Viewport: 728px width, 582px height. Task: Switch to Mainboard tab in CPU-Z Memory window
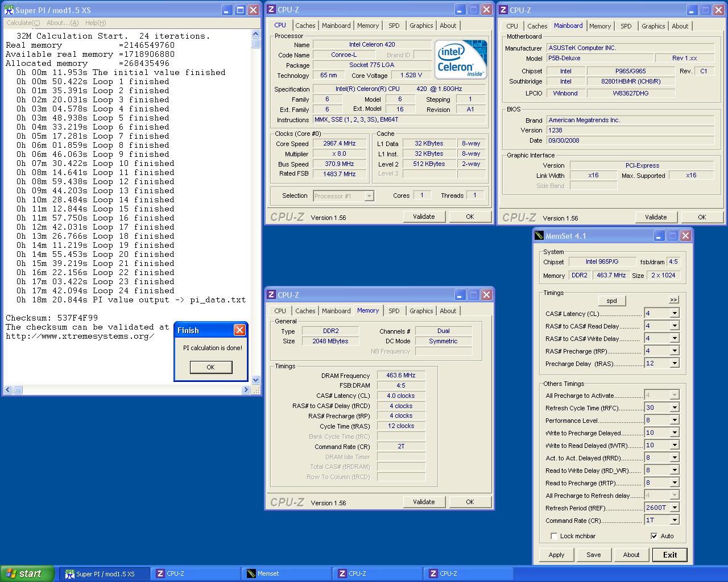click(336, 311)
